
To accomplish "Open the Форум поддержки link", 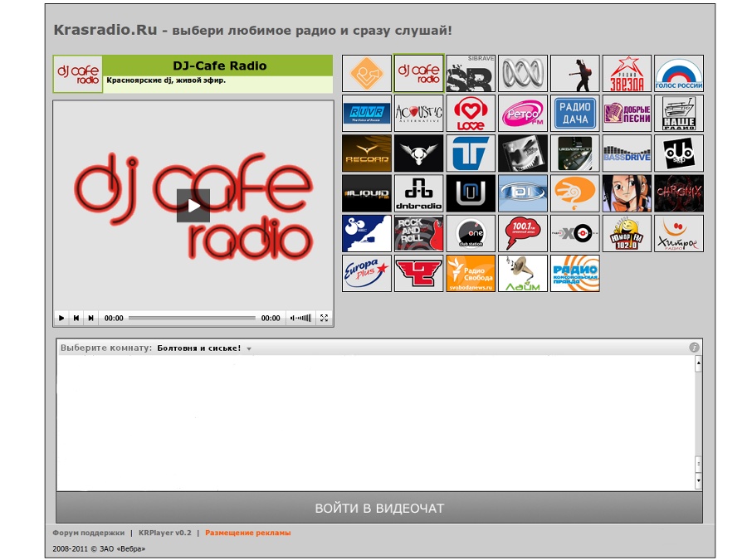I will point(89,533).
